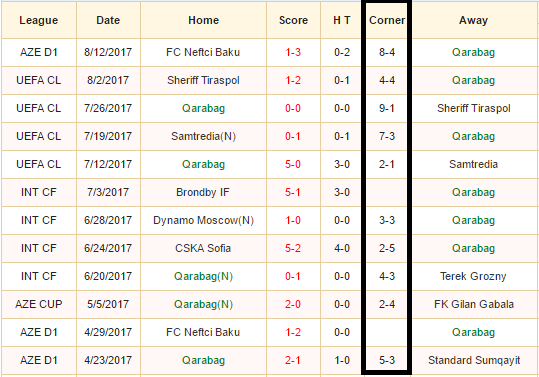
Task: Open Dynamo Moscow(N) team link
Action: 203,220
